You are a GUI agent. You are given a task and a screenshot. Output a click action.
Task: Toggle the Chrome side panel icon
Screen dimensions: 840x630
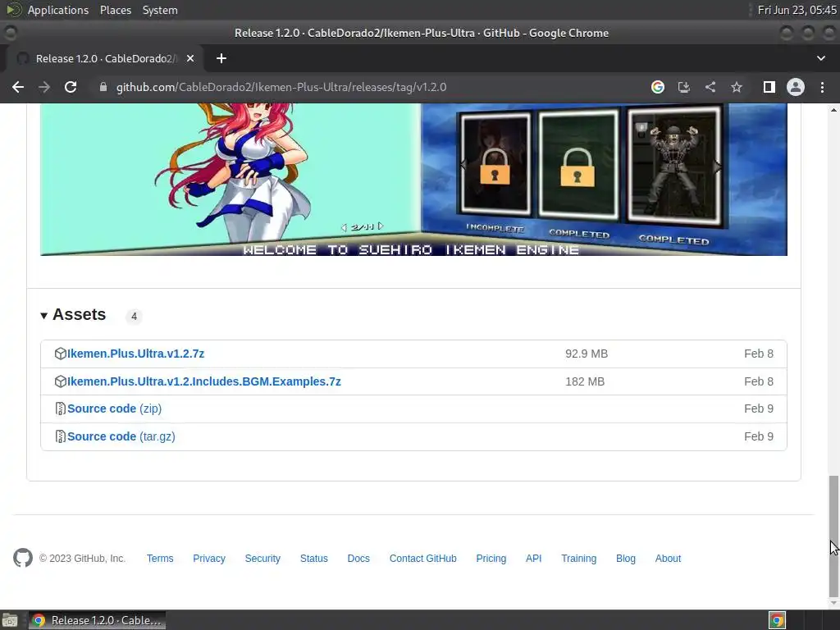[769, 87]
